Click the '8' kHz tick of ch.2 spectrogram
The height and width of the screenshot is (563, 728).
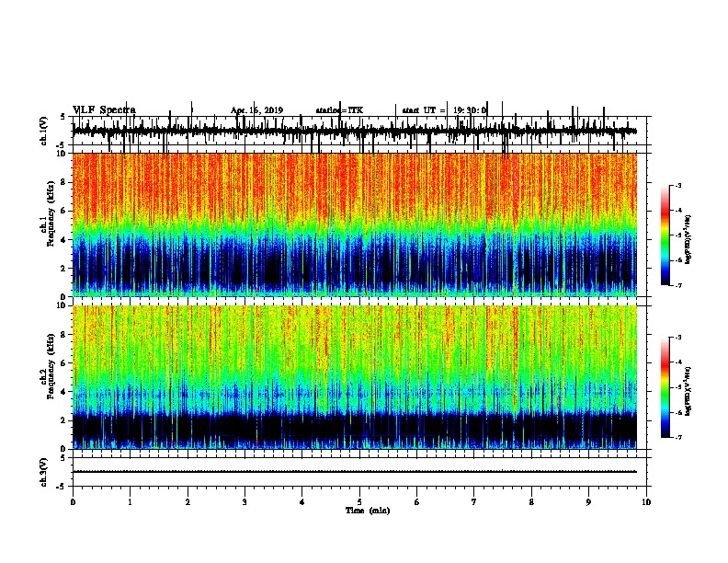(64, 335)
